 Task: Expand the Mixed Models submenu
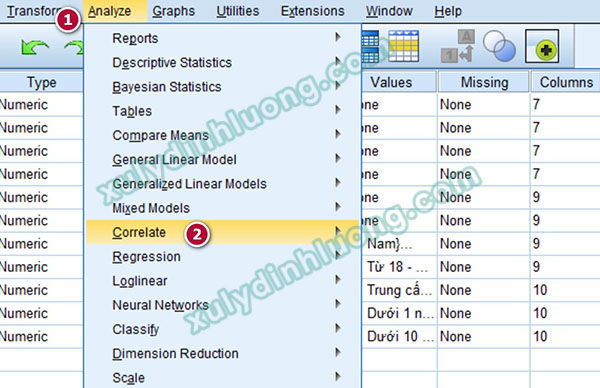pyautogui.click(x=222, y=208)
